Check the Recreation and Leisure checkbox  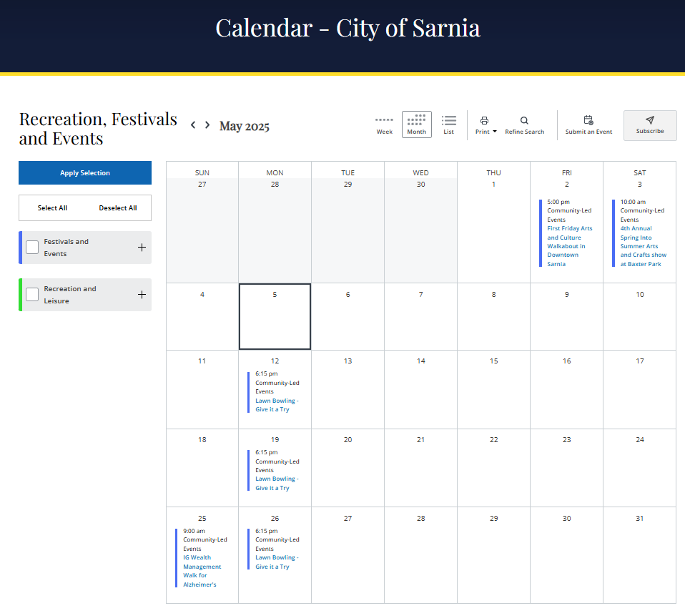[x=32, y=295]
